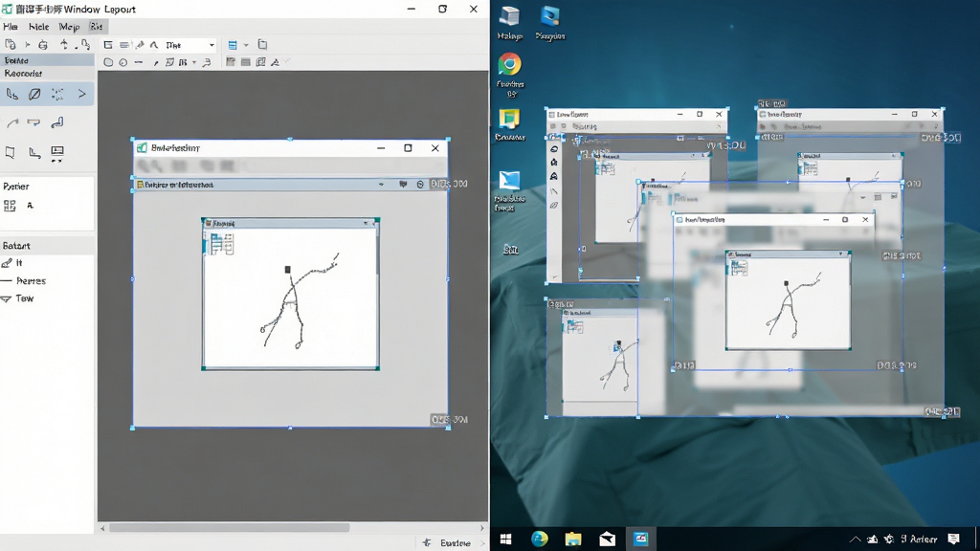
Task: Expand the chevron at the end of the tool row
Action: (82, 94)
